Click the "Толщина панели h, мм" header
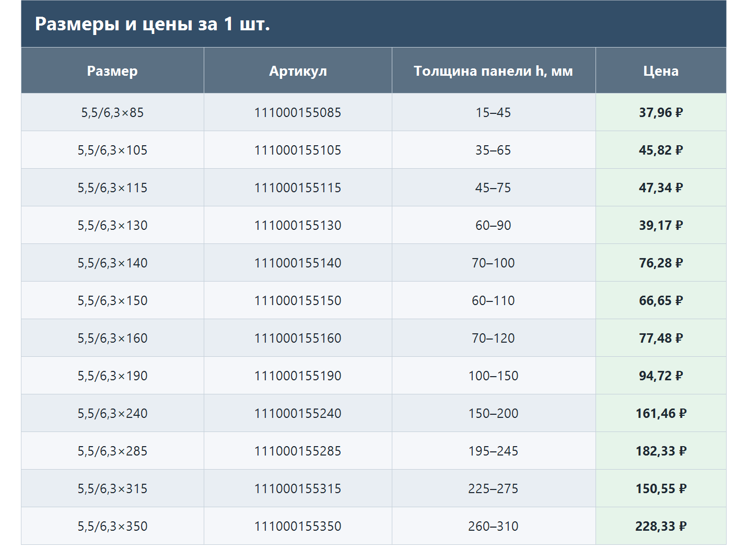This screenshot has width=747, height=560. 493,71
